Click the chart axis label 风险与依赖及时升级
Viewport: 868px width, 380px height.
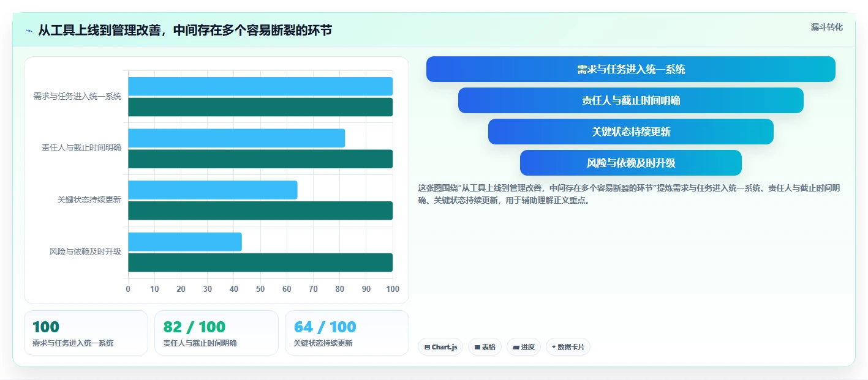click(85, 251)
